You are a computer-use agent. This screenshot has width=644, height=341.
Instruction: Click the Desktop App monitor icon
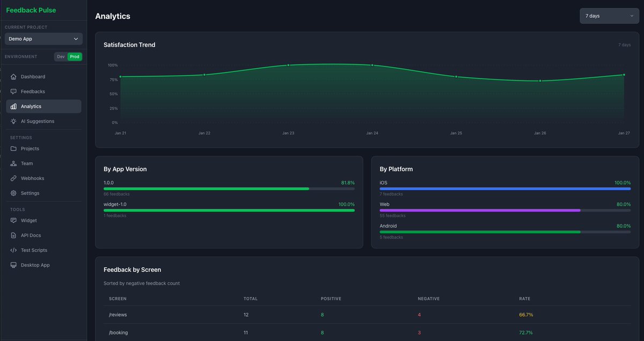coord(13,265)
